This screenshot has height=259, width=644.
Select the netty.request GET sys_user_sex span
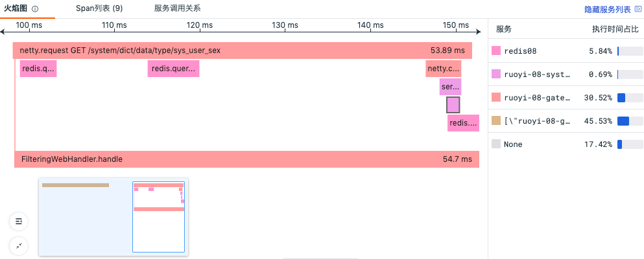coord(243,51)
